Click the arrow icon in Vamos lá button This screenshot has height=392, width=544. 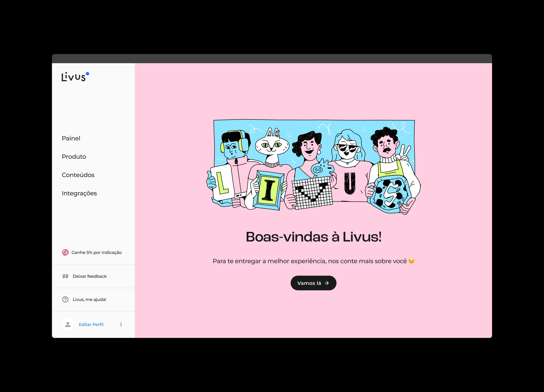pyautogui.click(x=327, y=283)
